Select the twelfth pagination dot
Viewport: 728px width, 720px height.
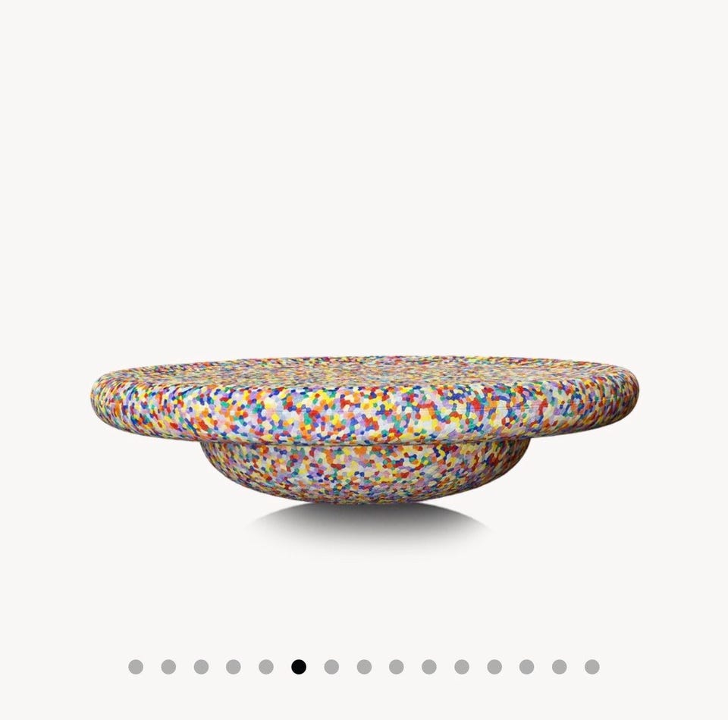click(x=495, y=667)
